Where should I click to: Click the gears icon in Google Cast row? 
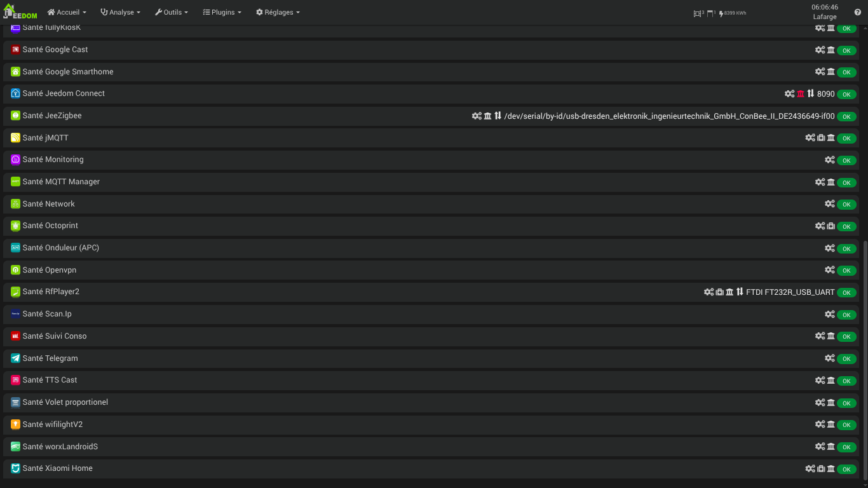point(820,50)
